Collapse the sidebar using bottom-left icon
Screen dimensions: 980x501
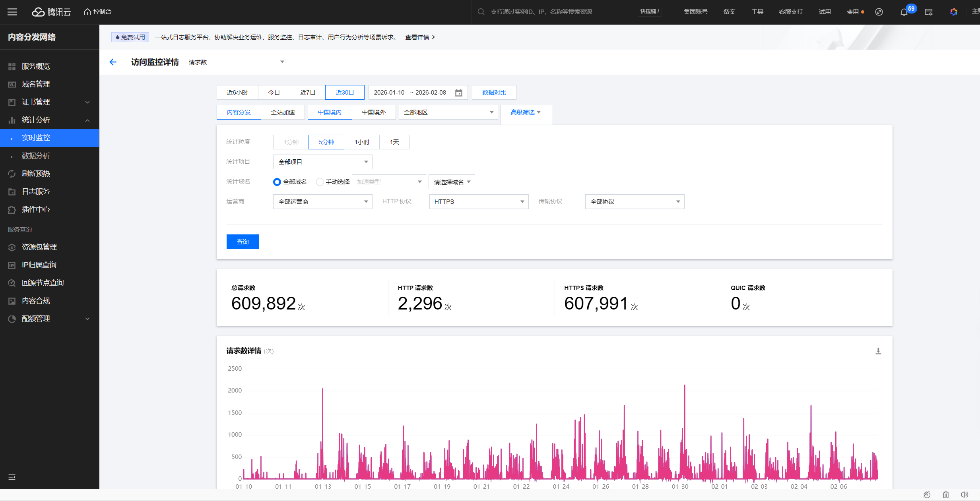point(12,477)
